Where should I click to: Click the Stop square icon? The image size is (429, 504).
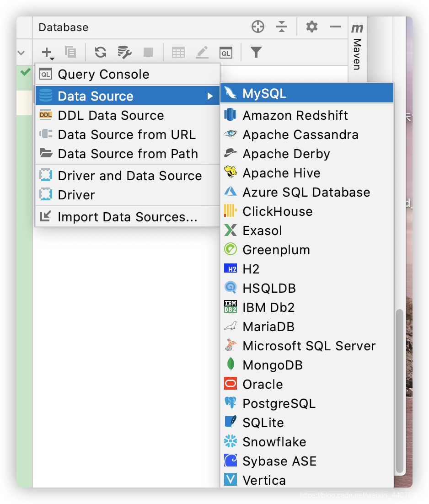[x=148, y=52]
